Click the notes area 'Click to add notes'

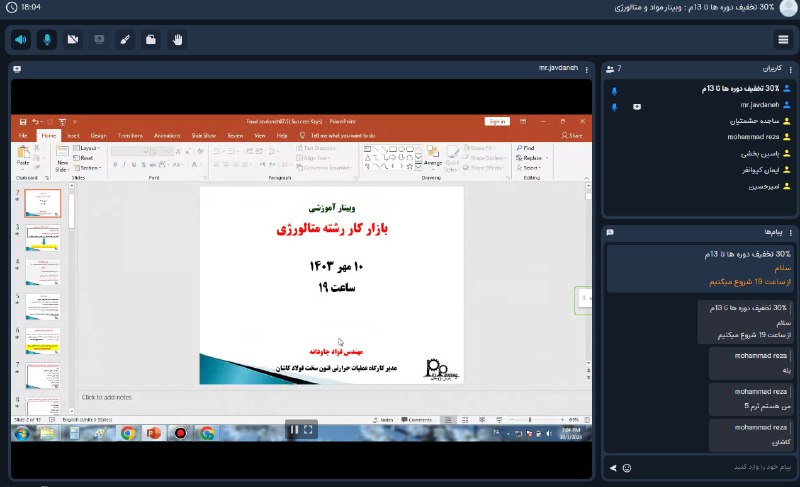point(107,397)
